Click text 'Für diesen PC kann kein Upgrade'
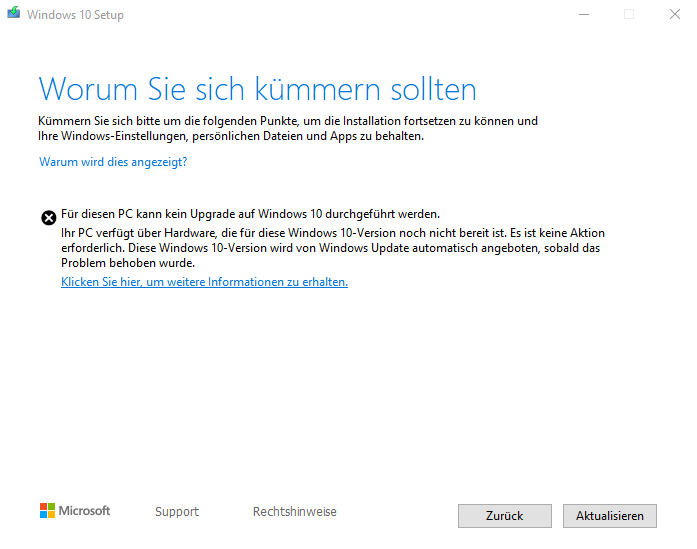This screenshot has width=697, height=549. point(250,214)
